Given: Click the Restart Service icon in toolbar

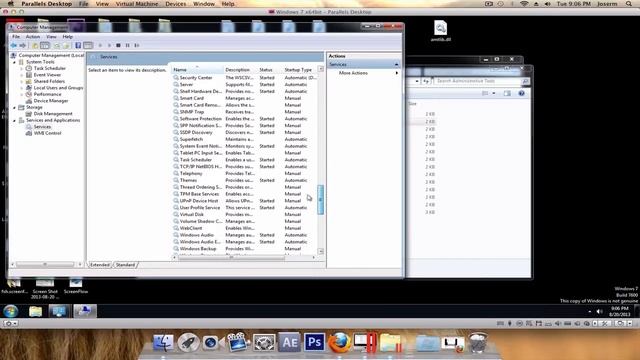Looking at the screenshot, I should tap(137, 45).
